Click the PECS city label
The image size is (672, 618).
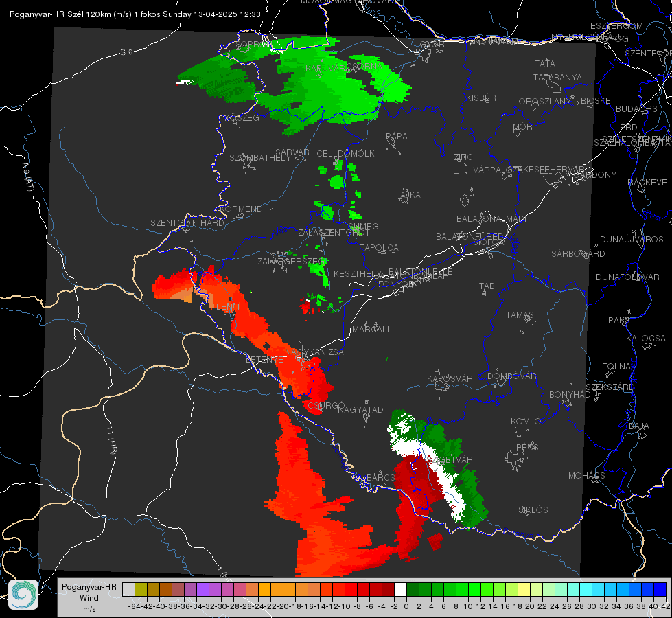[x=527, y=447]
